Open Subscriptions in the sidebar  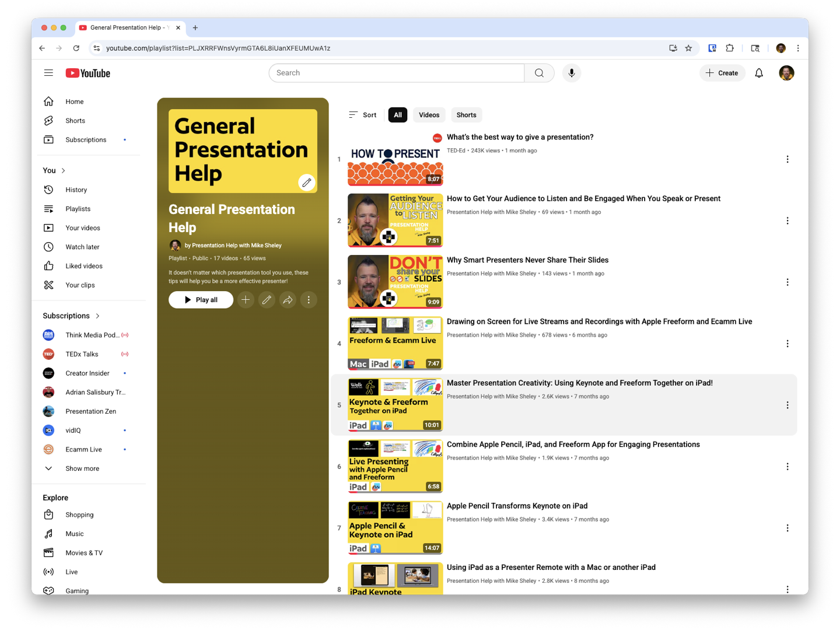click(x=89, y=140)
